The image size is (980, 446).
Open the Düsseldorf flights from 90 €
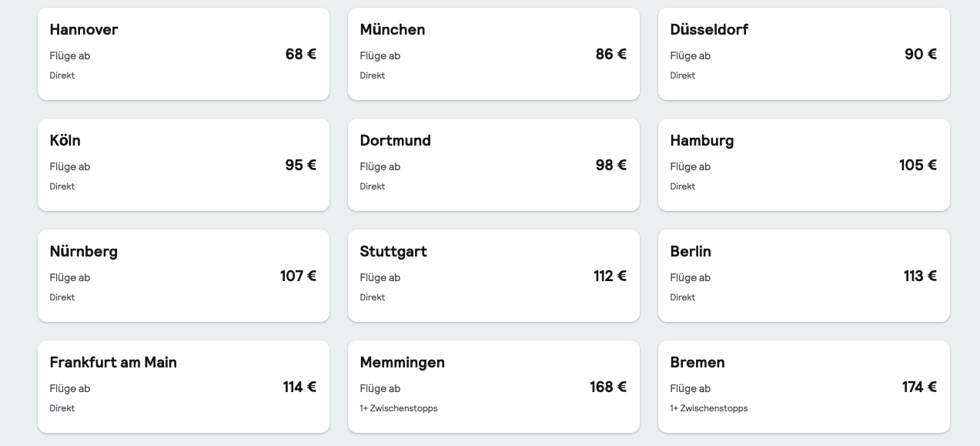804,54
